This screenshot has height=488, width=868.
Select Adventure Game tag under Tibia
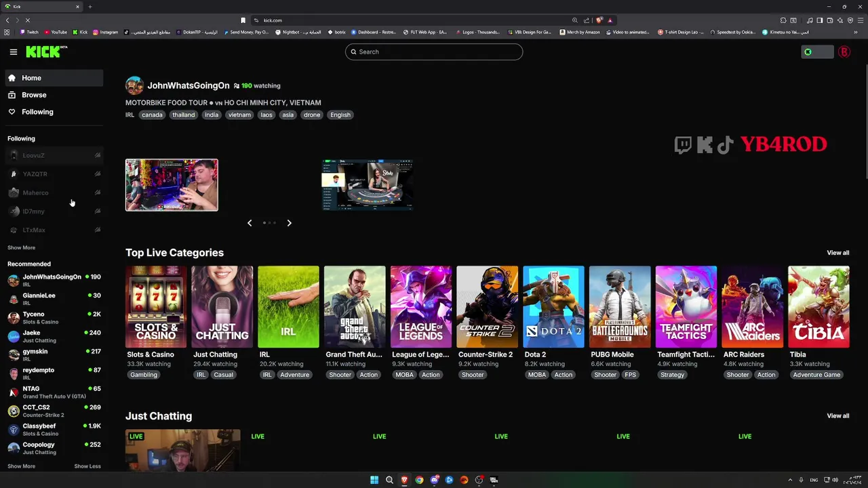pos(816,375)
